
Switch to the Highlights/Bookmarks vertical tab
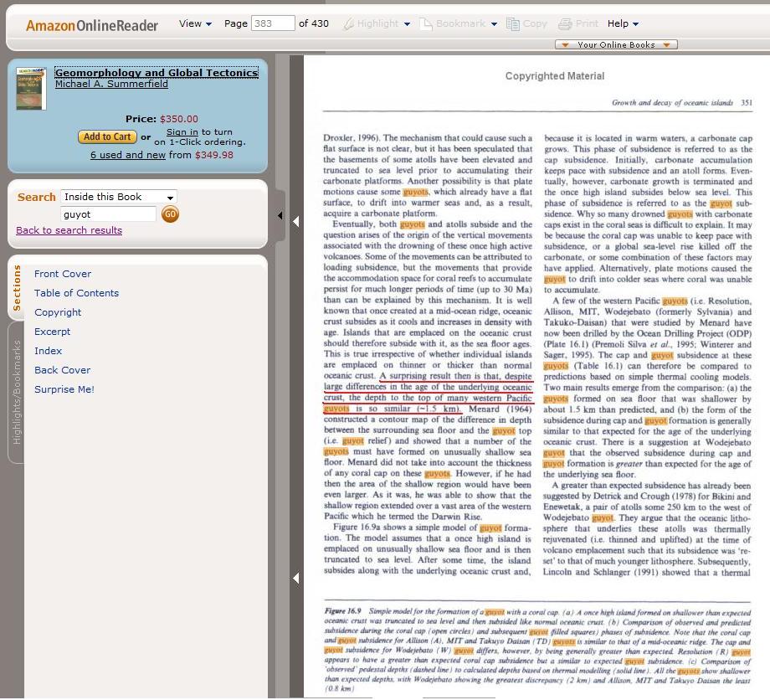pos(17,393)
